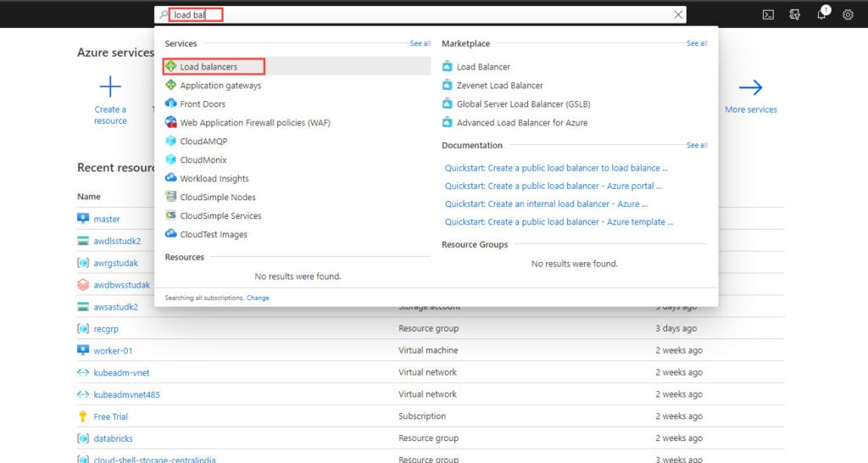Click See all next to Services
Image resolution: width=868 pixels, height=463 pixels.
pyautogui.click(x=420, y=43)
